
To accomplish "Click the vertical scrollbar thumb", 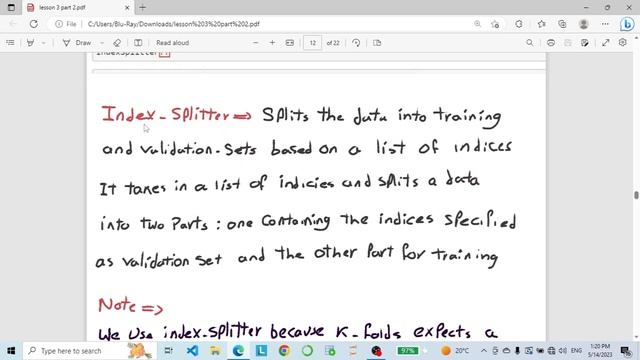I will 636,195.
